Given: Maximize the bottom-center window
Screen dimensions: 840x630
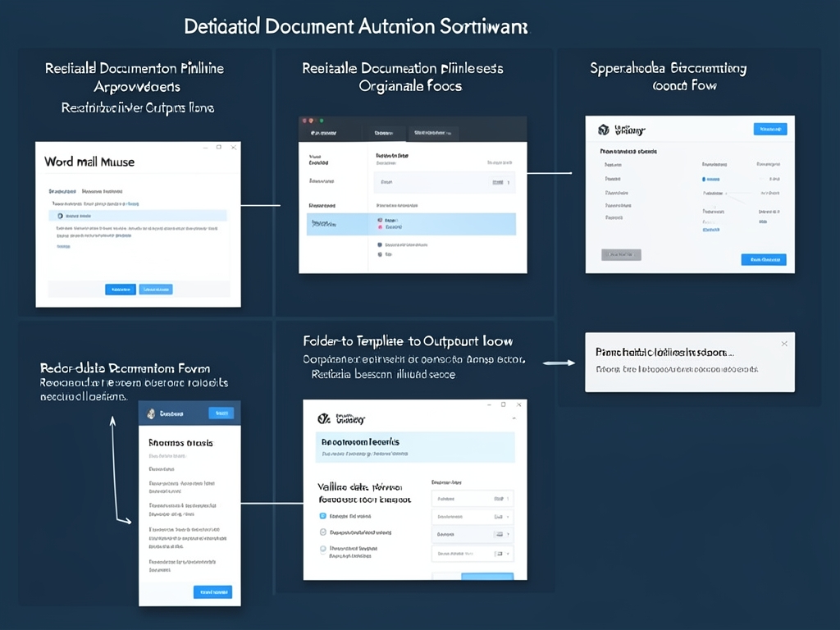Looking at the screenshot, I should coord(503,404).
